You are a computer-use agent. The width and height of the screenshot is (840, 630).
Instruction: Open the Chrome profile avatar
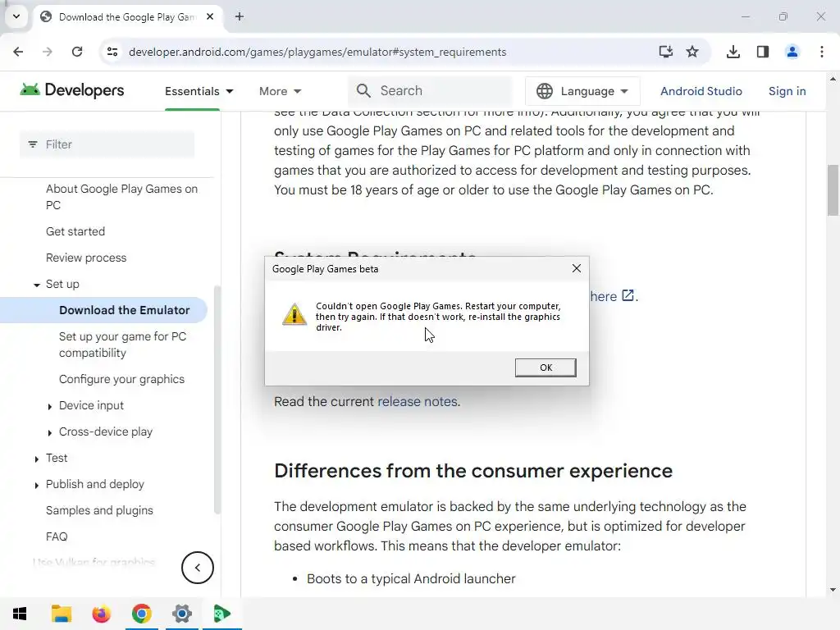792,52
